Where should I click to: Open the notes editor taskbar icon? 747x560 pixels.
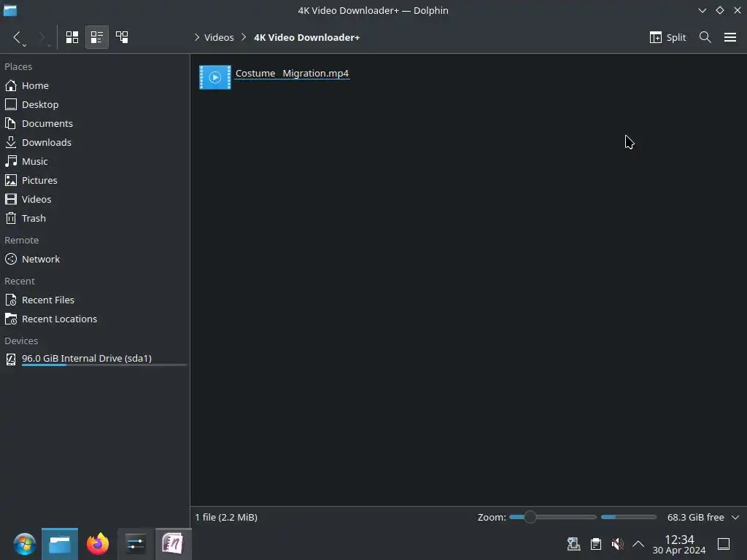click(x=173, y=544)
